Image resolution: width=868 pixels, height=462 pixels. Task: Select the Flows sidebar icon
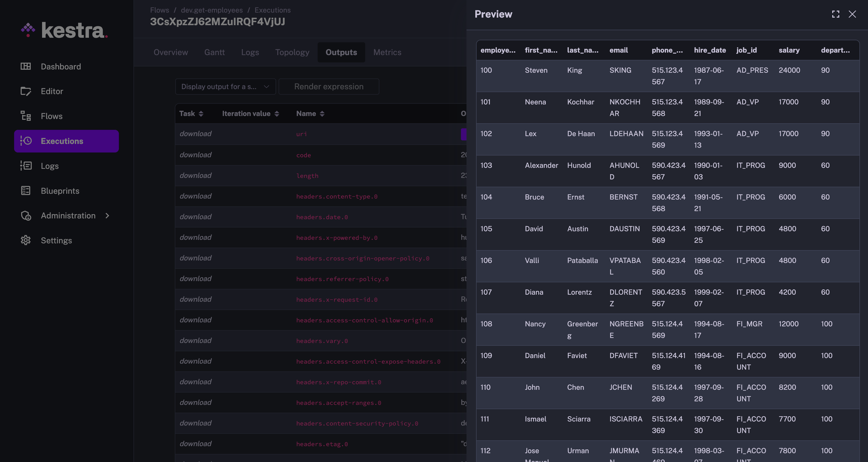(x=26, y=116)
